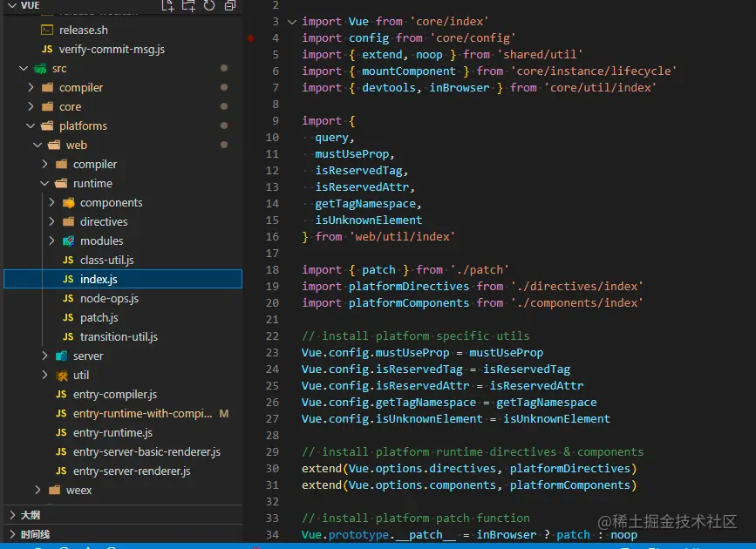The height and width of the screenshot is (549, 756).
Task: Click the New File icon in explorer header
Action: tap(167, 5)
